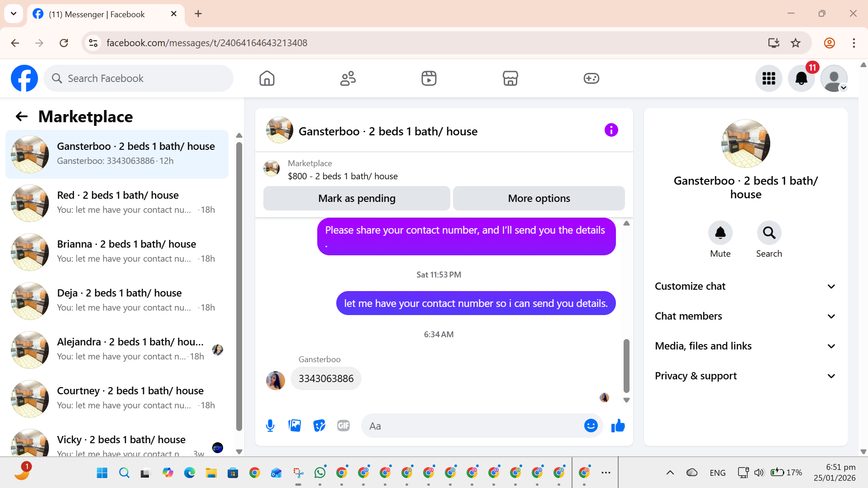
Task: Click Mark as pending button
Action: tap(357, 198)
